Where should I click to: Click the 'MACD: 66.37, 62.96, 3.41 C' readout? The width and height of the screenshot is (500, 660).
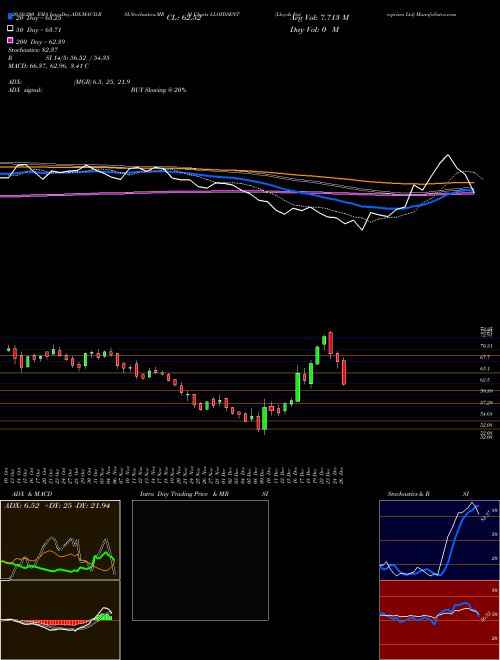coord(48,66)
